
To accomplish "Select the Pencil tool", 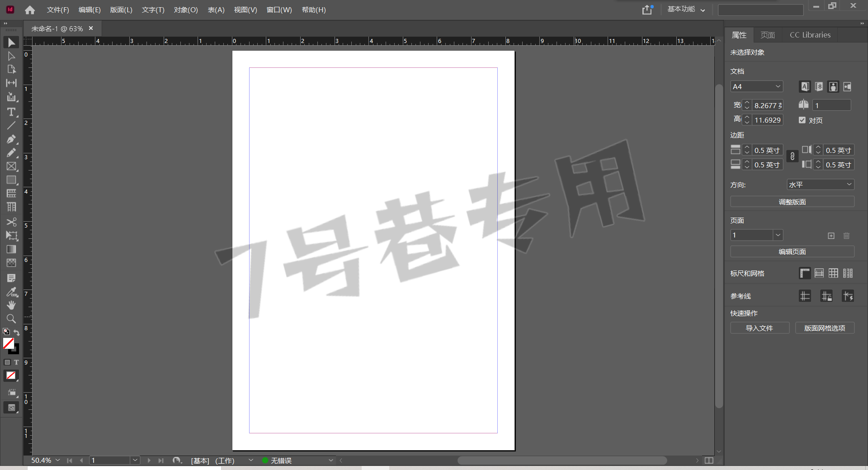I will tap(11, 153).
